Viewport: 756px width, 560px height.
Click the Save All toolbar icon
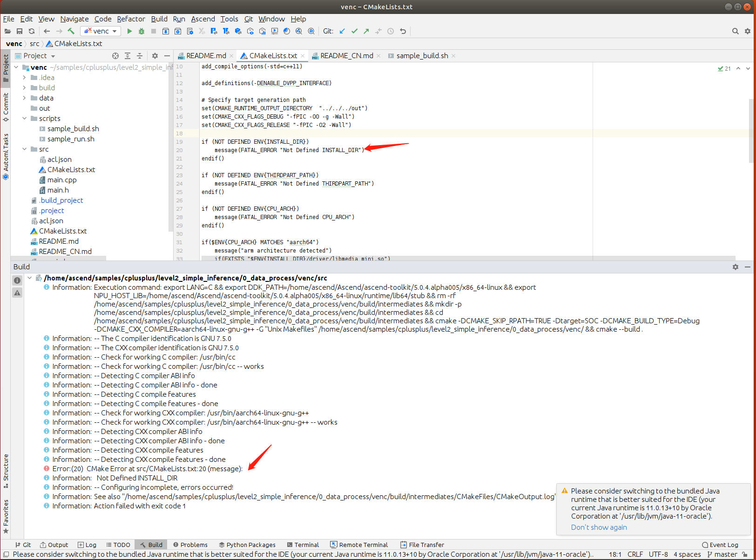[20, 31]
